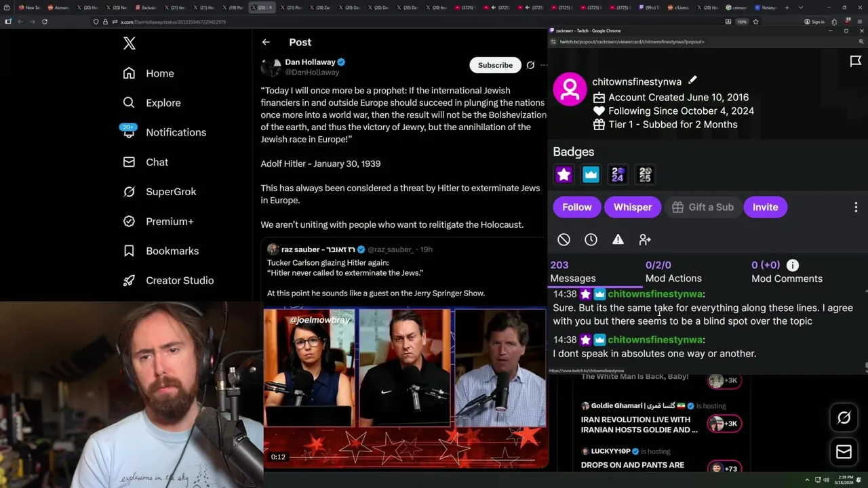Click the Subscribe button on Dan Hollaway's post
This screenshot has width=868, height=488.
495,65
